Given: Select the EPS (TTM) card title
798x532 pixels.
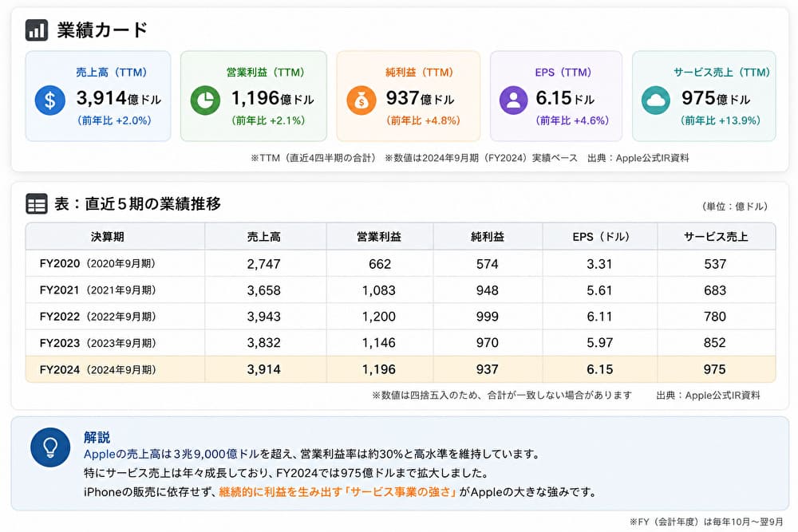Looking at the screenshot, I should pos(563,73).
